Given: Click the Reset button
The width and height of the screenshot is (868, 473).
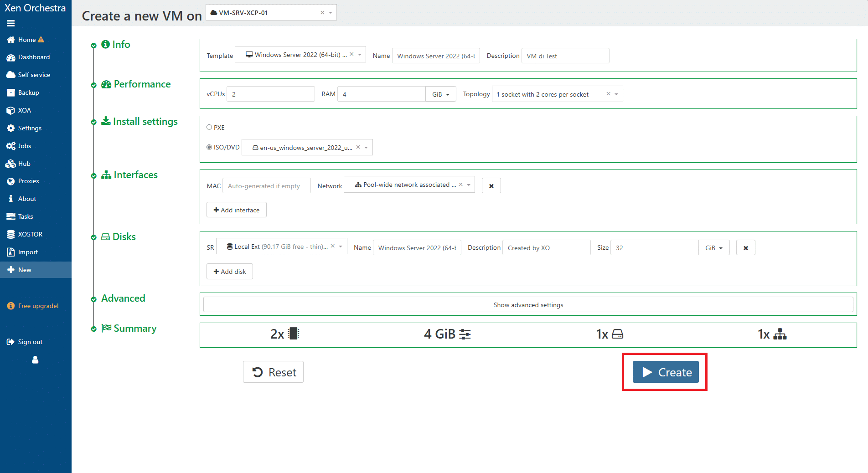Looking at the screenshot, I should pyautogui.click(x=273, y=372).
